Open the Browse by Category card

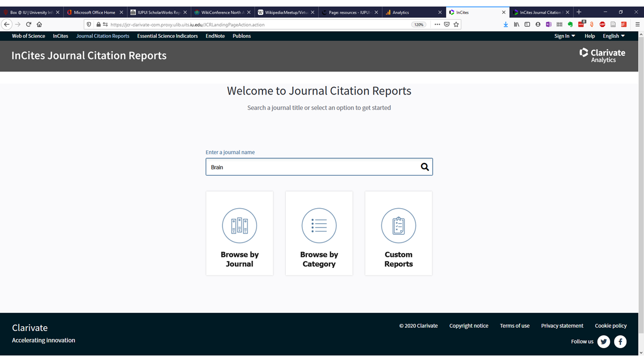pyautogui.click(x=319, y=233)
